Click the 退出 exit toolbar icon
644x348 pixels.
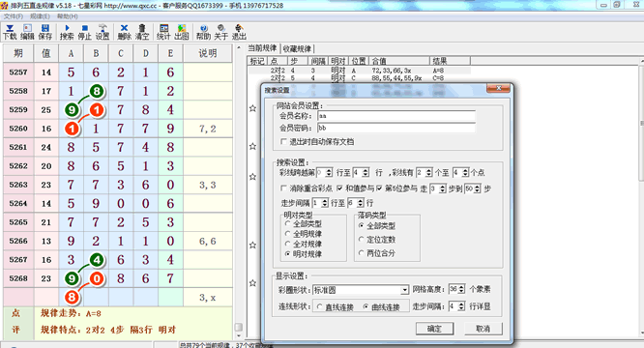pos(239,32)
